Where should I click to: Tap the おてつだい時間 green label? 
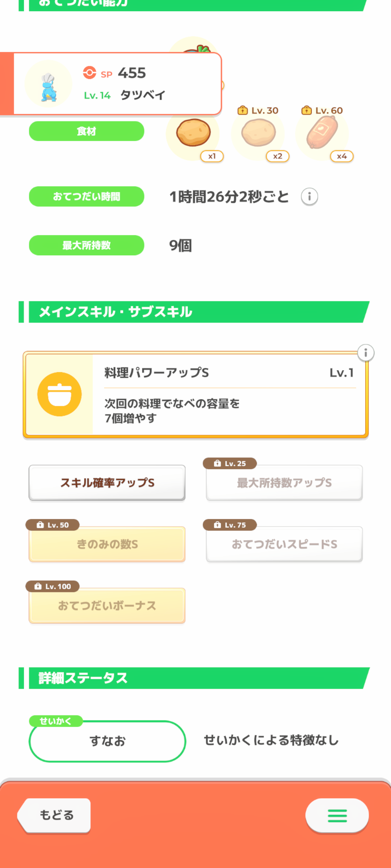87,196
